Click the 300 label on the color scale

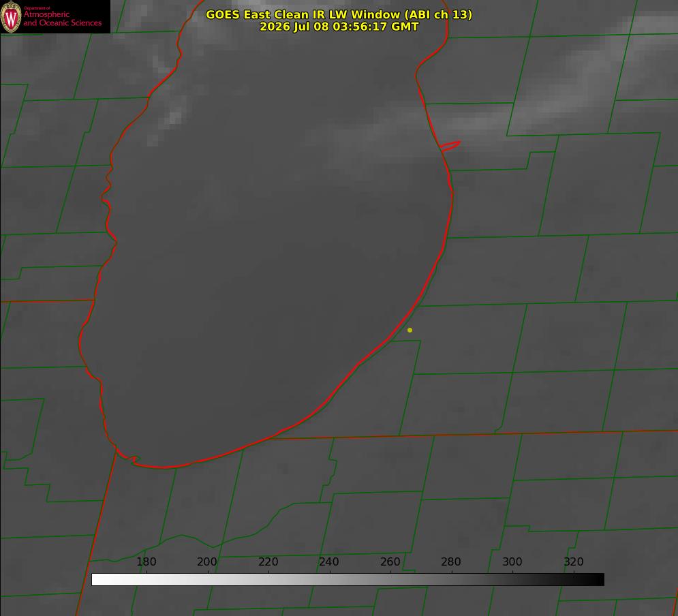(512, 561)
